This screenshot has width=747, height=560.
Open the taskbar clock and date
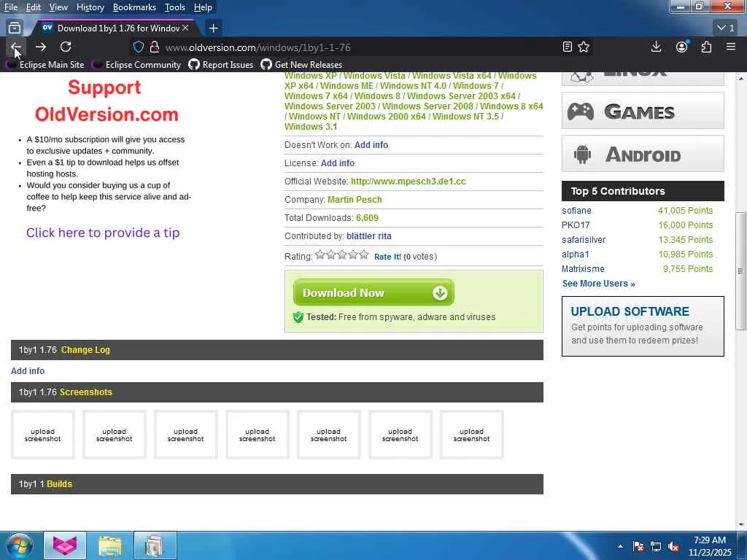coord(710,546)
